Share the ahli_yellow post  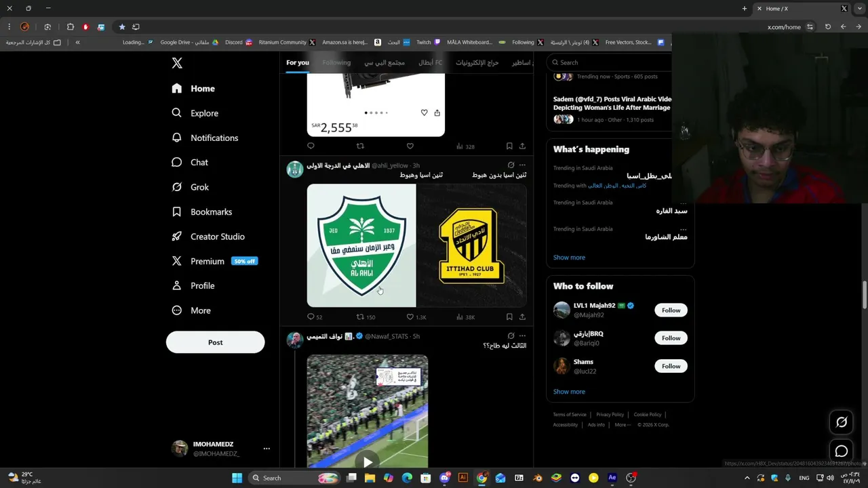(x=522, y=317)
